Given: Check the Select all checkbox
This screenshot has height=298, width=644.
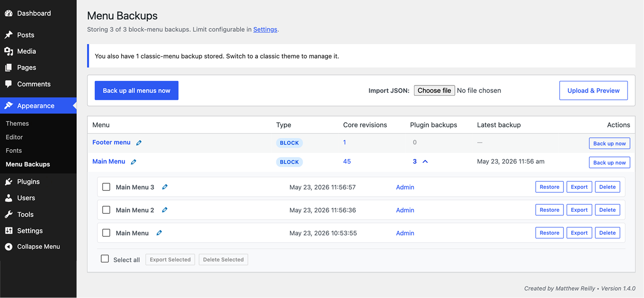Looking at the screenshot, I should coord(105,258).
